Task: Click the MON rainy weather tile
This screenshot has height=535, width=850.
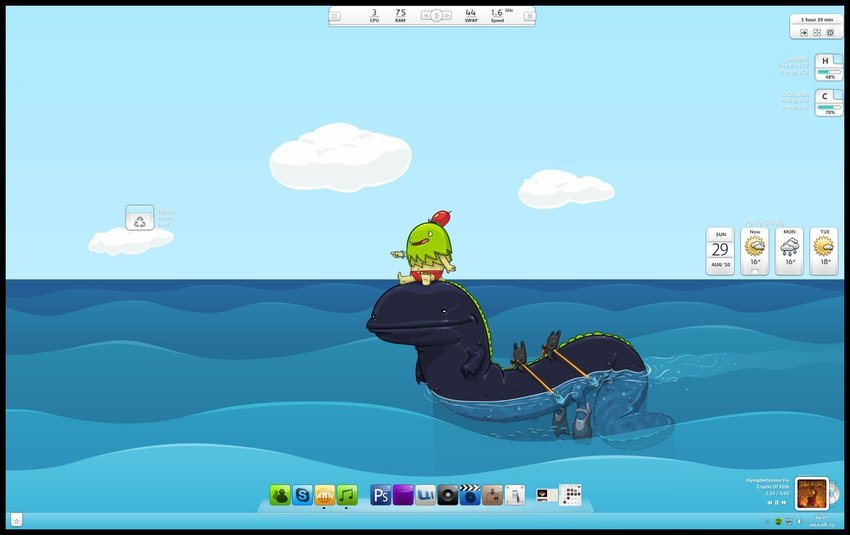Action: 789,251
